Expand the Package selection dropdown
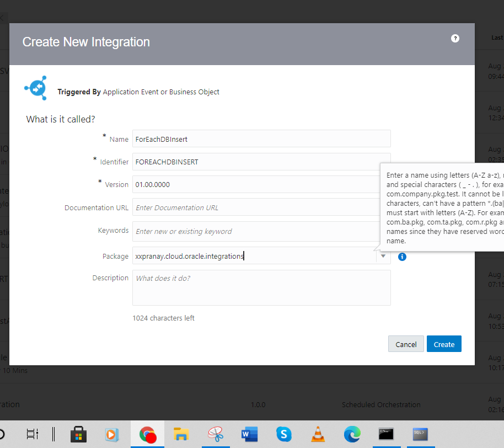 point(383,256)
